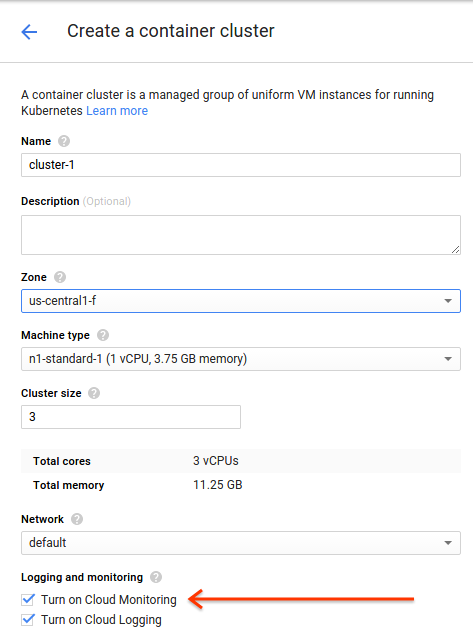Disable the Turn on Cloud Monitoring checkbox
Screen dimensions: 476x636
click(x=28, y=599)
